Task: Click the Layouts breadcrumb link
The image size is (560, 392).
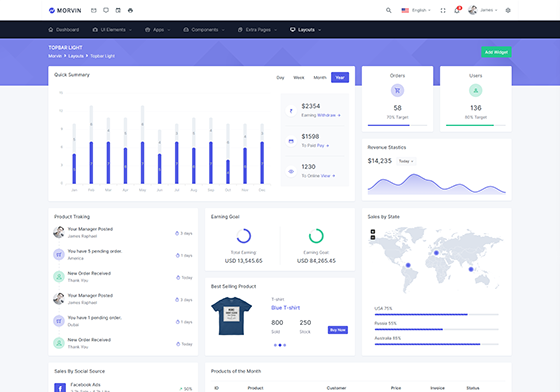Action: point(76,56)
